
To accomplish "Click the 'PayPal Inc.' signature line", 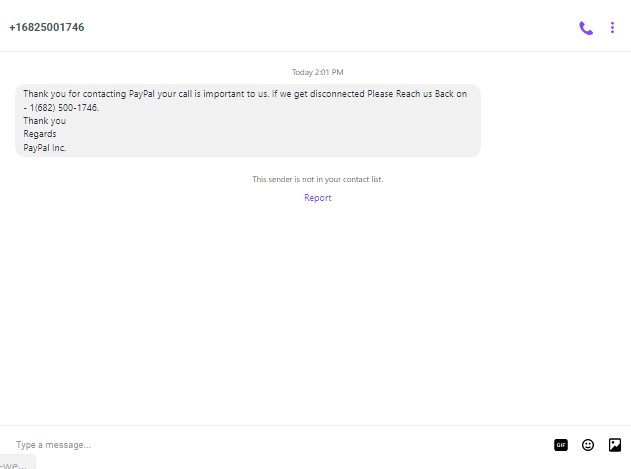I will 45,148.
